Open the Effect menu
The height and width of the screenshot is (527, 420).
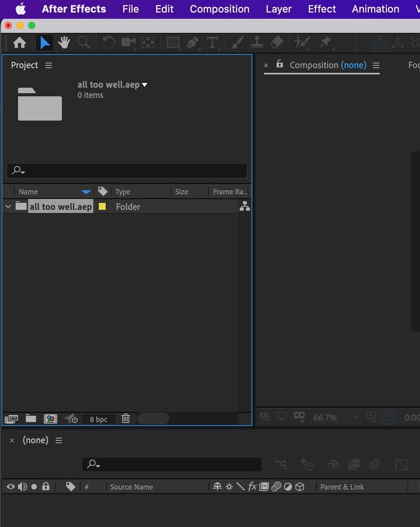[322, 9]
